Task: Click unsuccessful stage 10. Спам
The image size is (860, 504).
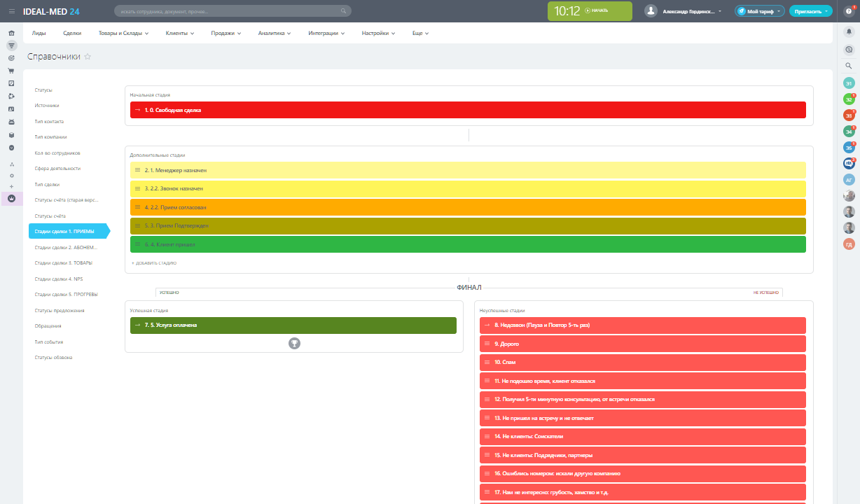Action: [x=643, y=362]
